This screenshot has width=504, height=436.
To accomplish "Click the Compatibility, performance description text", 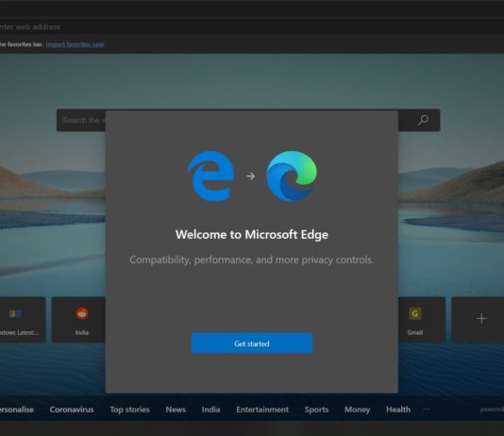I will point(252,260).
